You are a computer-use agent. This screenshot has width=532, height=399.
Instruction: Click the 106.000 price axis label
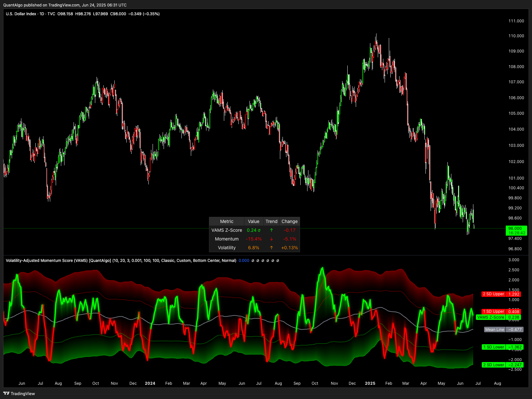[516, 98]
